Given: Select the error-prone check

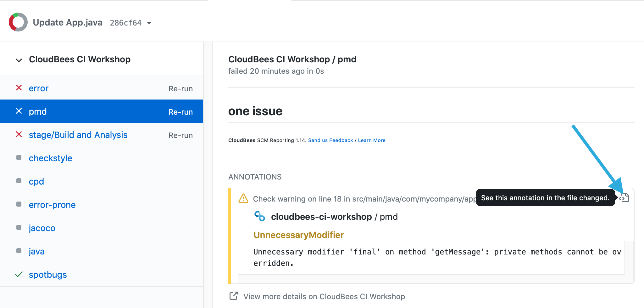Looking at the screenshot, I should [52, 204].
